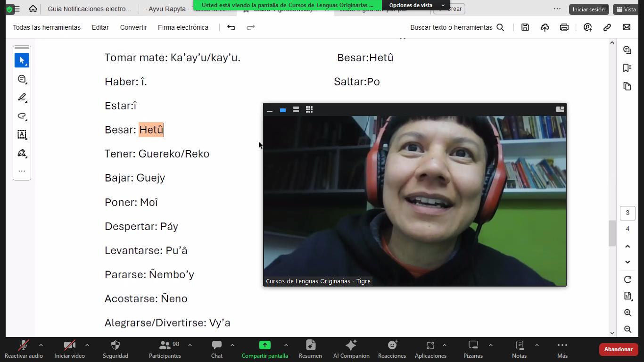
Task: Unmute with Reactivar audio
Action: click(x=24, y=349)
